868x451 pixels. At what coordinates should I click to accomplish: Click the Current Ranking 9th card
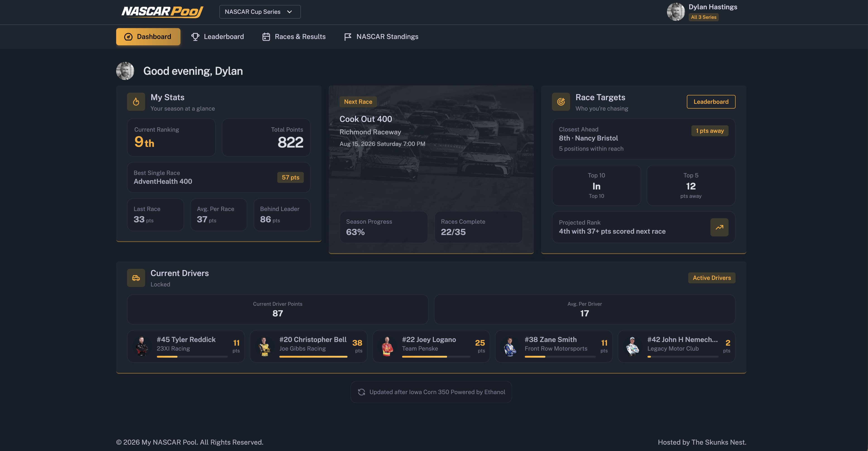click(x=171, y=137)
